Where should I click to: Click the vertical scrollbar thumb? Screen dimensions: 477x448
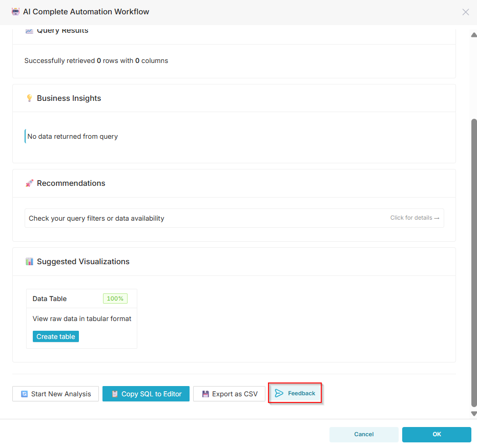tap(474, 261)
